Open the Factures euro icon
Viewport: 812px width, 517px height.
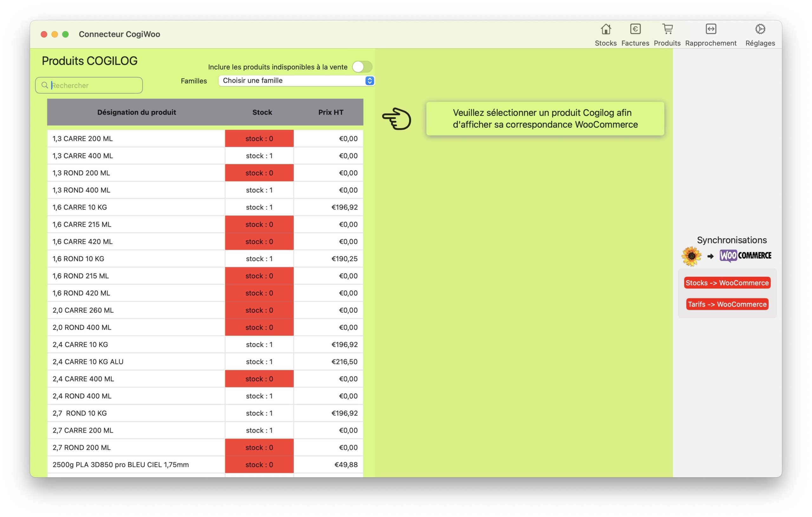click(635, 30)
